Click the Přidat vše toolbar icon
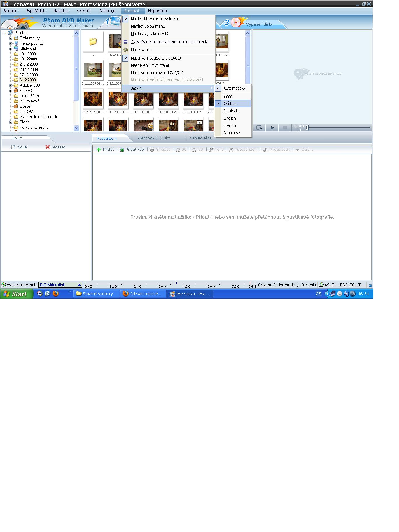The height and width of the screenshot is (532, 399). (x=122, y=150)
